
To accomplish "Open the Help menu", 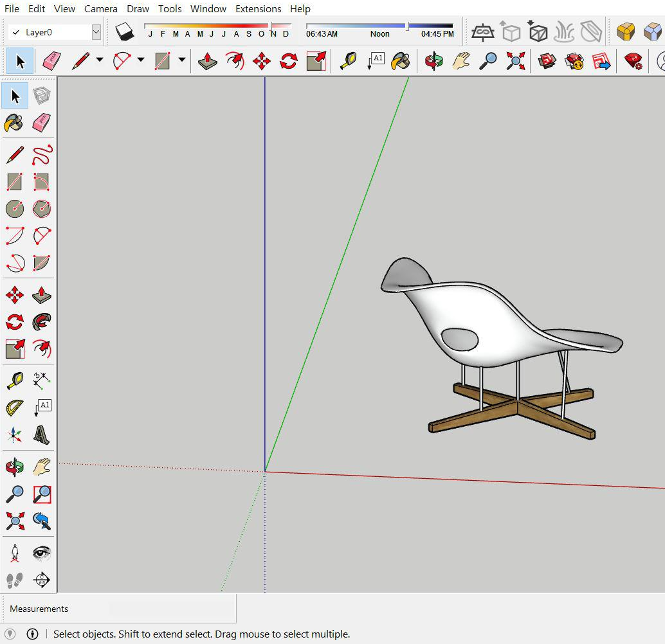I will tap(300, 8).
